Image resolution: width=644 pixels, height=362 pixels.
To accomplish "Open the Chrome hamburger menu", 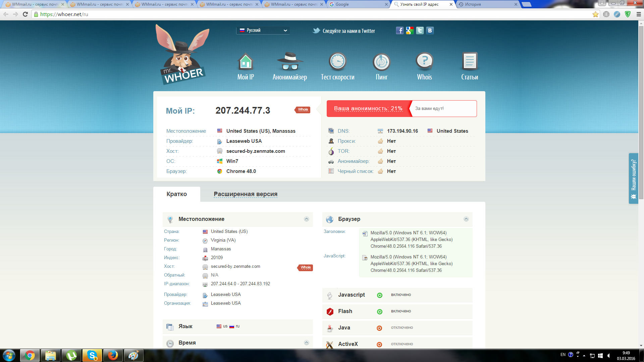I will tap(639, 14).
